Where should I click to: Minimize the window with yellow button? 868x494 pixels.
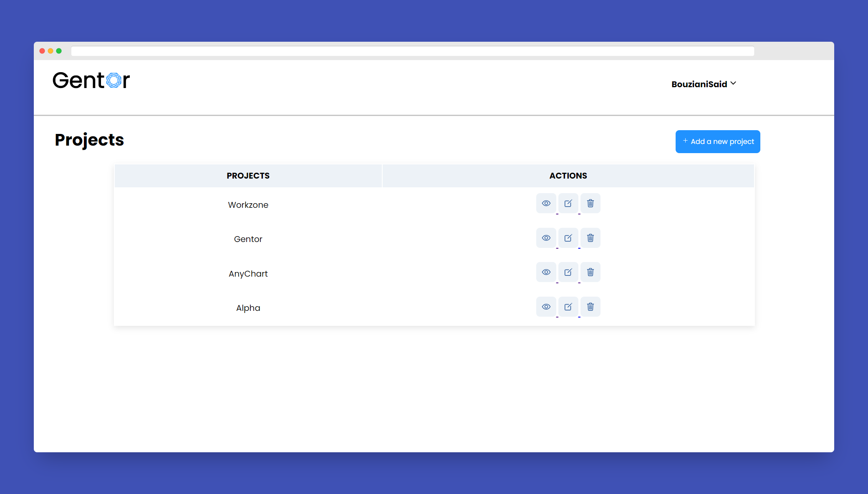point(50,51)
